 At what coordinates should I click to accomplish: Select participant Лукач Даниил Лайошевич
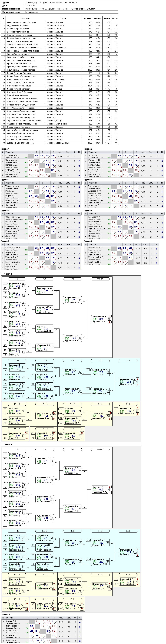coord(19,79)
